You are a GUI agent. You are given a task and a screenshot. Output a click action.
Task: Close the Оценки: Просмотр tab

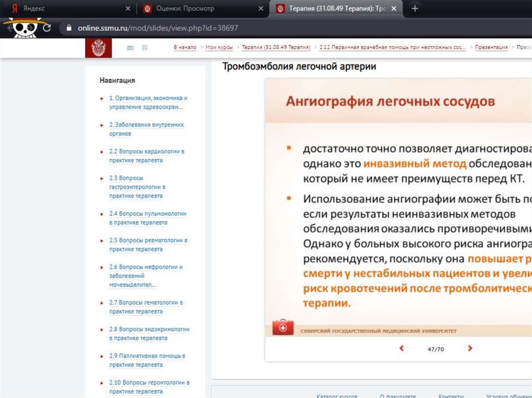pyautogui.click(x=261, y=8)
